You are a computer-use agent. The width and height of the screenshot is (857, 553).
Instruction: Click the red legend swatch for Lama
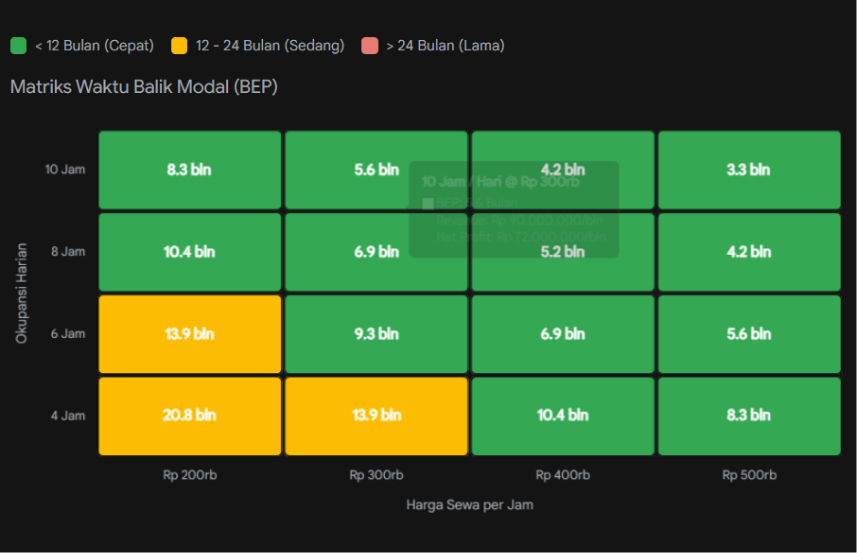coord(369,45)
